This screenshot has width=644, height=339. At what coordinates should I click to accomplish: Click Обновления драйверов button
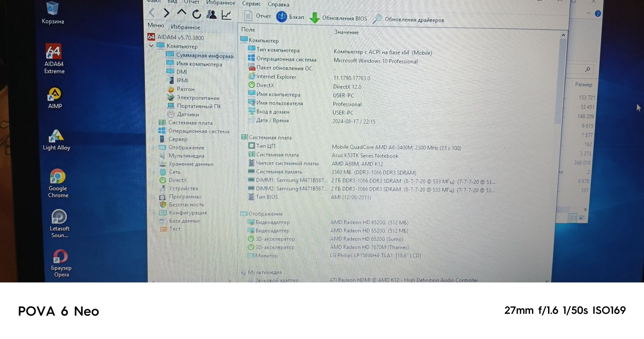[x=409, y=19]
